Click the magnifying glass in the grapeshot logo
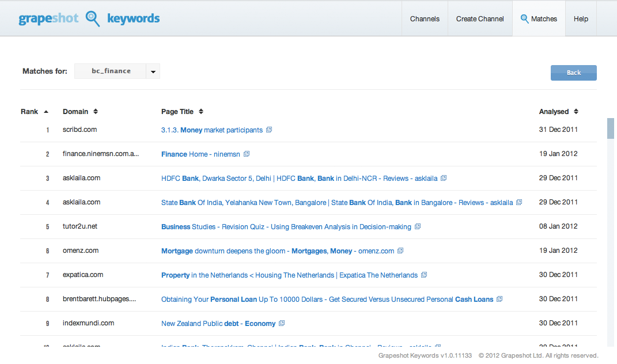617x364 pixels. (92, 18)
